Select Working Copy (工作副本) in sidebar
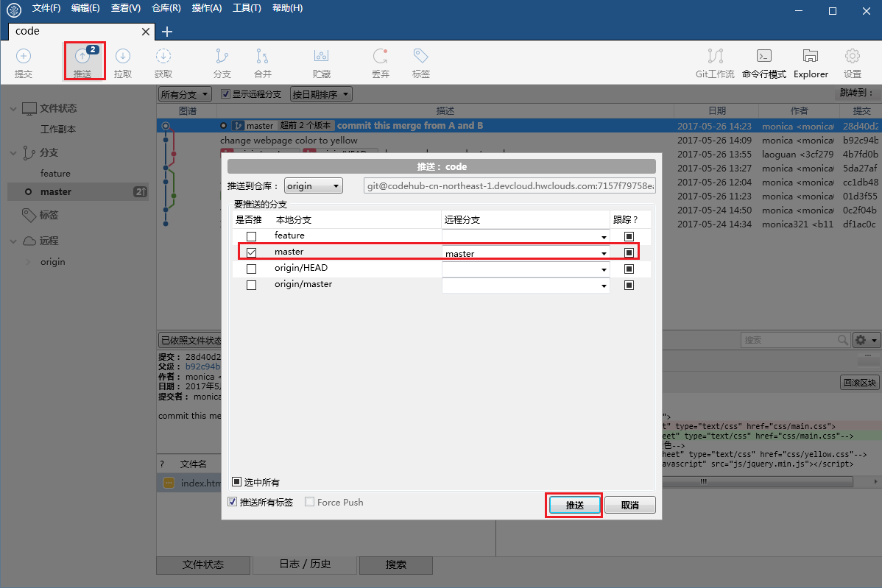 pos(58,130)
